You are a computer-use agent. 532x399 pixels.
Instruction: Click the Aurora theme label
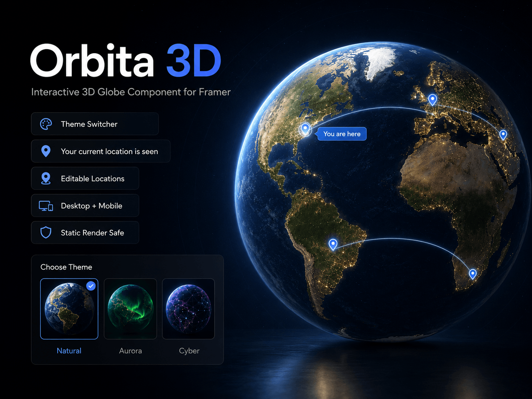[x=130, y=351]
